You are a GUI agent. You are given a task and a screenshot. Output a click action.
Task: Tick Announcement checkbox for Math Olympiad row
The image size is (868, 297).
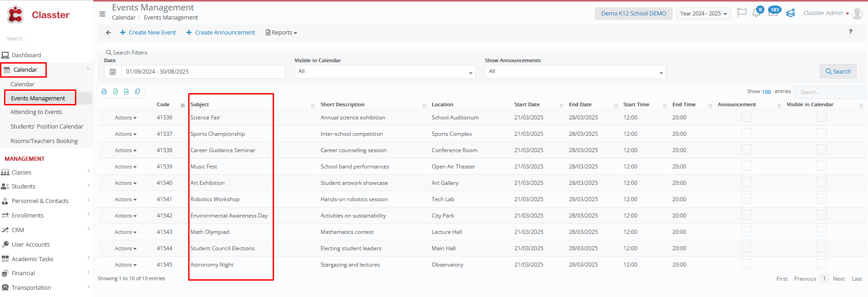click(x=746, y=232)
